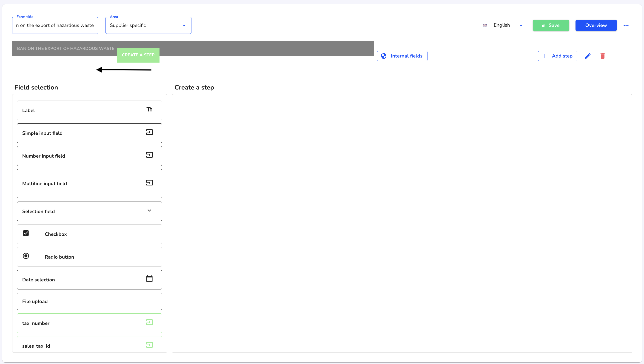Click the UK flag language icon

tap(485, 25)
